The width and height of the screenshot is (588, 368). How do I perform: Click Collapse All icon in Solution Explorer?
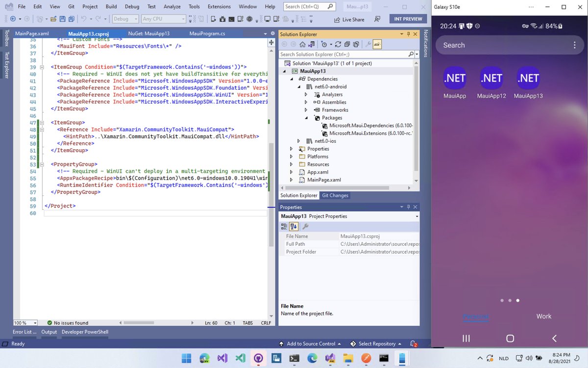pyautogui.click(x=348, y=44)
